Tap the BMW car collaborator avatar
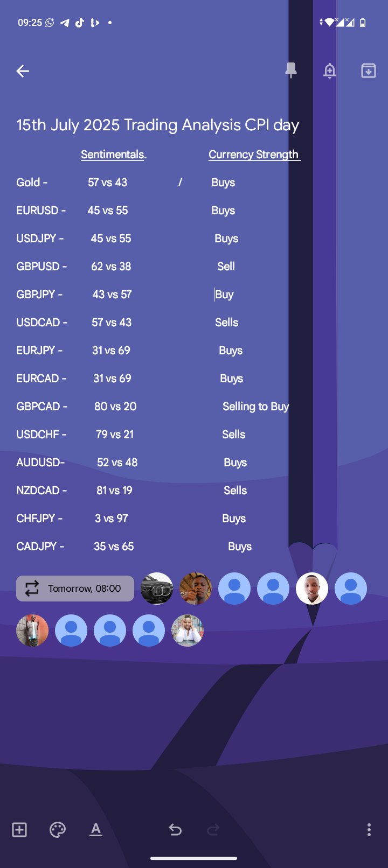 [157, 589]
